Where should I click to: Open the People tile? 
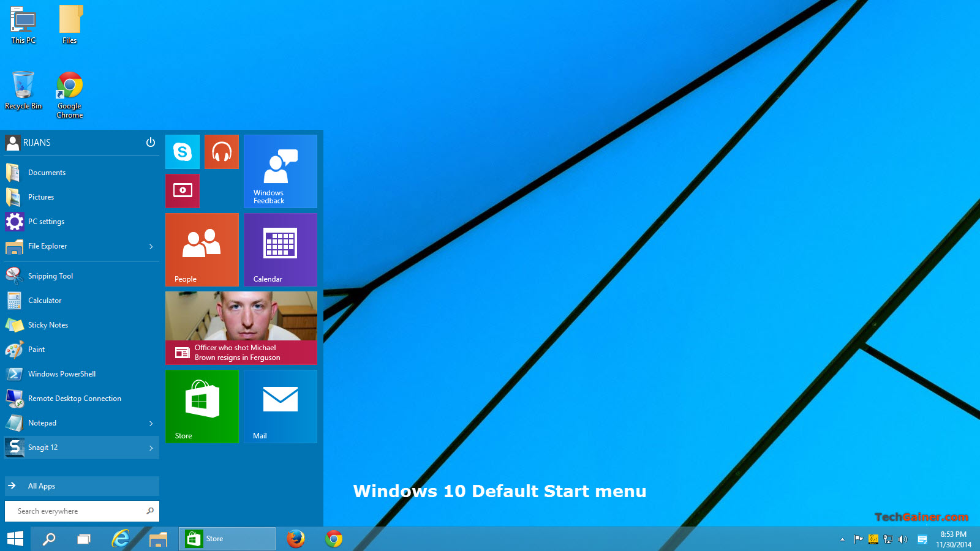pos(202,249)
